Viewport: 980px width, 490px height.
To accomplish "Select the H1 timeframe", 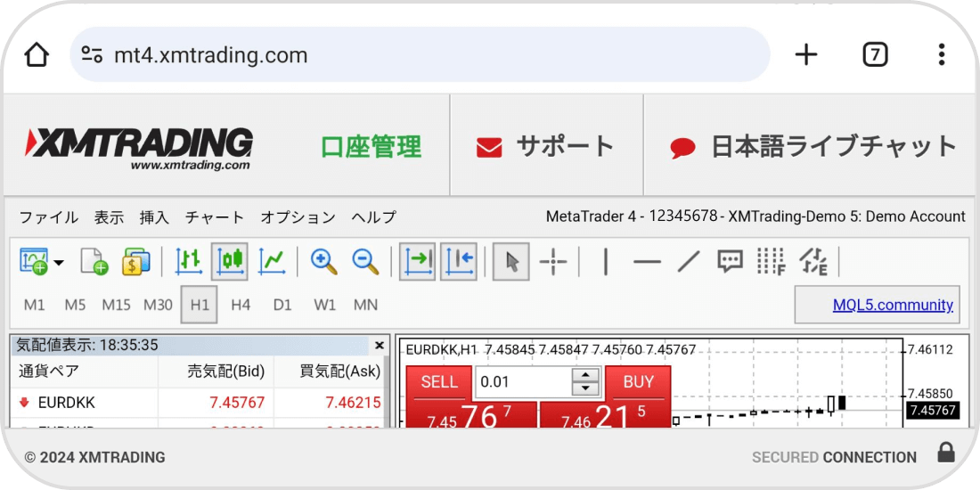I will pos(200,305).
